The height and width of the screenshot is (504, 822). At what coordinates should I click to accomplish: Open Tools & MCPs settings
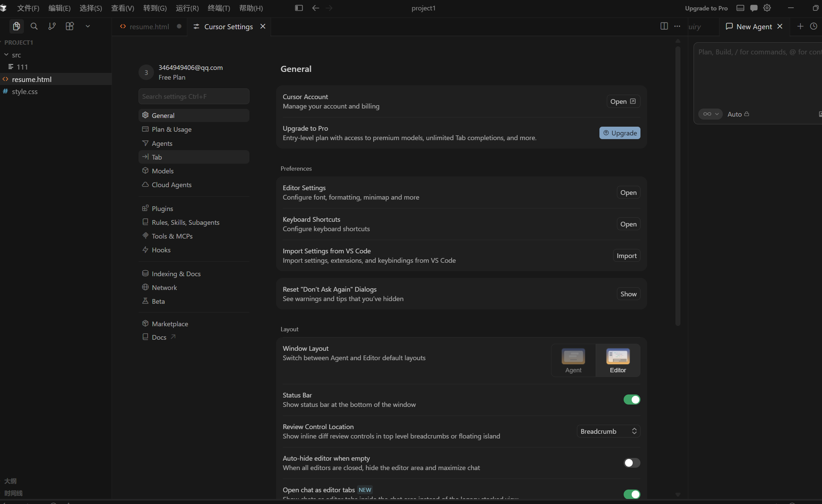194,236
